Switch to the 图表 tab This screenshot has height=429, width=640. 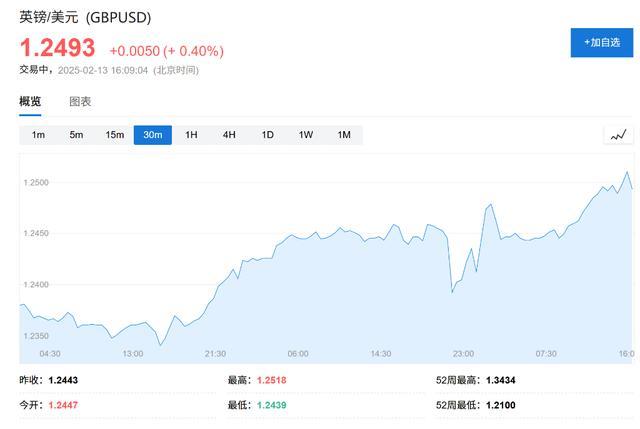(x=80, y=102)
